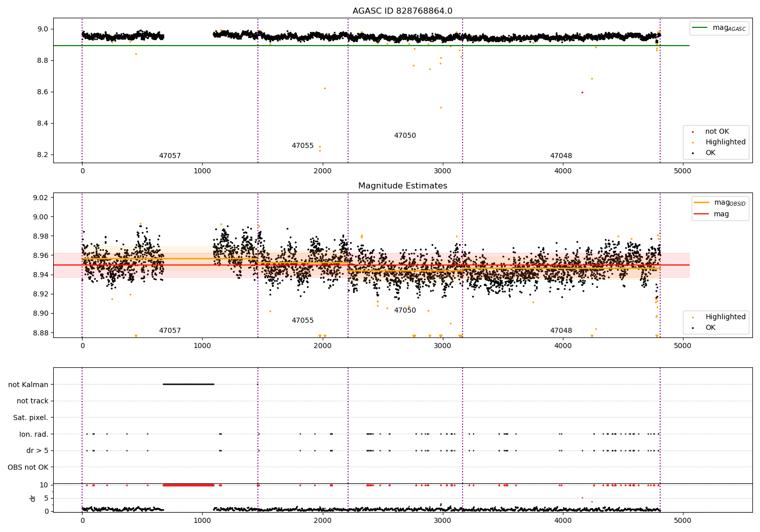Select the 'dr > 5' row label
The width and height of the screenshot is (760, 532).
(x=37, y=450)
